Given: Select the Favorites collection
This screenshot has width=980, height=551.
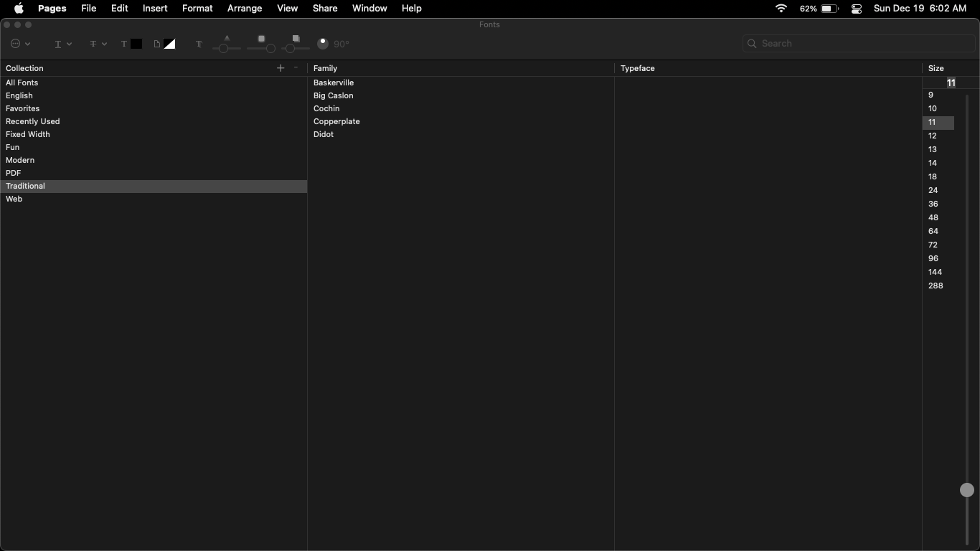Looking at the screenshot, I should pyautogui.click(x=154, y=108).
